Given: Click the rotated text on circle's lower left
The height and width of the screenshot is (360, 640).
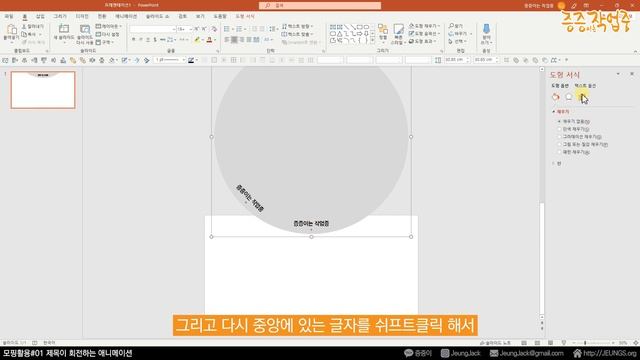Looking at the screenshot, I should click(250, 198).
